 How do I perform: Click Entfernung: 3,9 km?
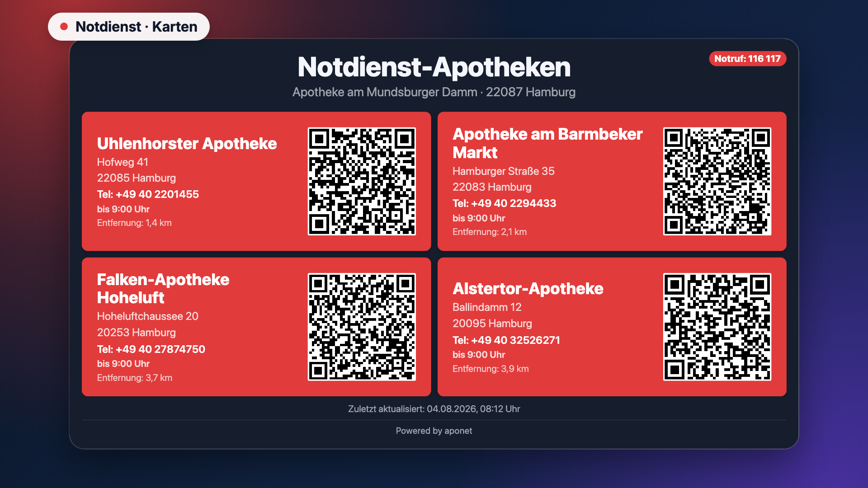tap(491, 369)
